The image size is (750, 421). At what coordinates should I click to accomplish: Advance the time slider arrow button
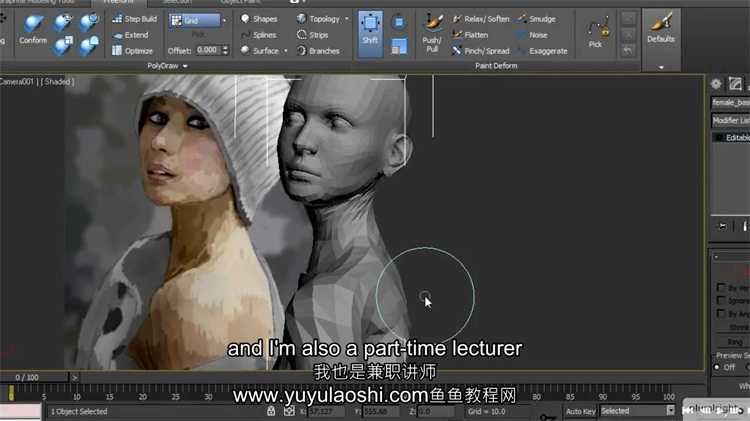click(75, 377)
